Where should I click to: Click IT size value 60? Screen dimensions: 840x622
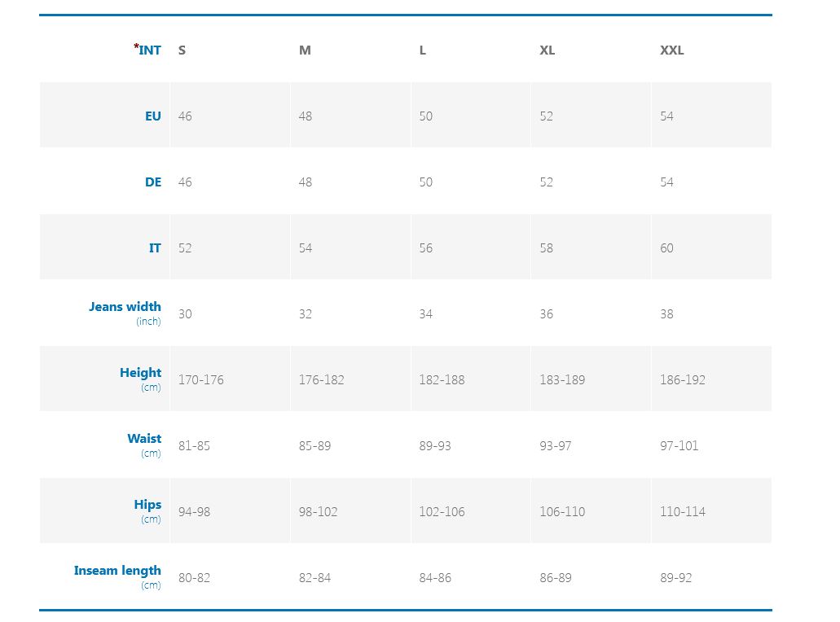click(x=666, y=248)
